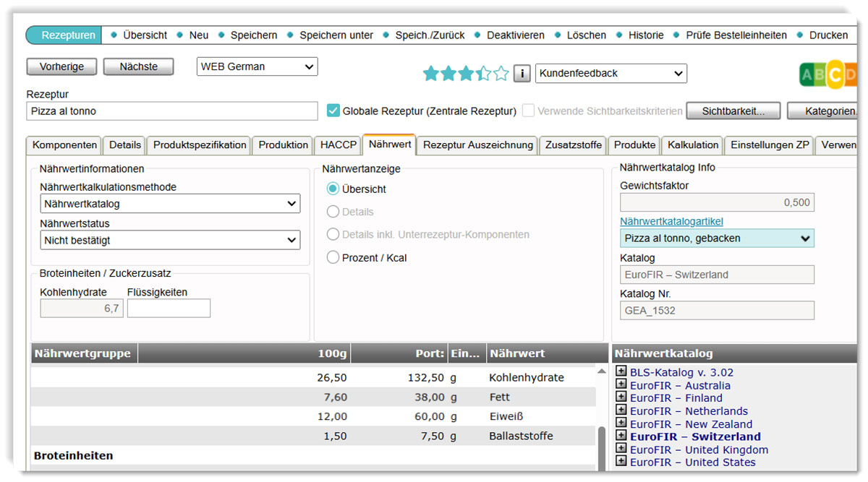The image size is (868, 482).
Task: Click the Flüssigkeiten input field
Action: (x=169, y=309)
